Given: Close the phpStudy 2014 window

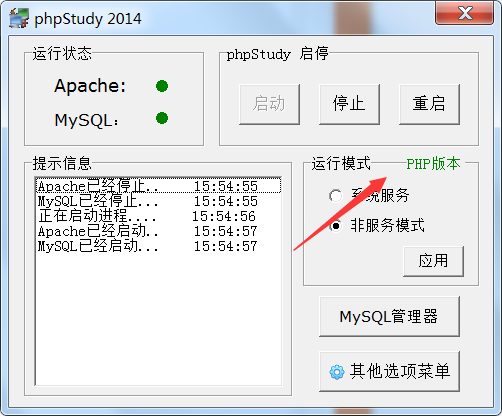Looking at the screenshot, I should 465,13.
